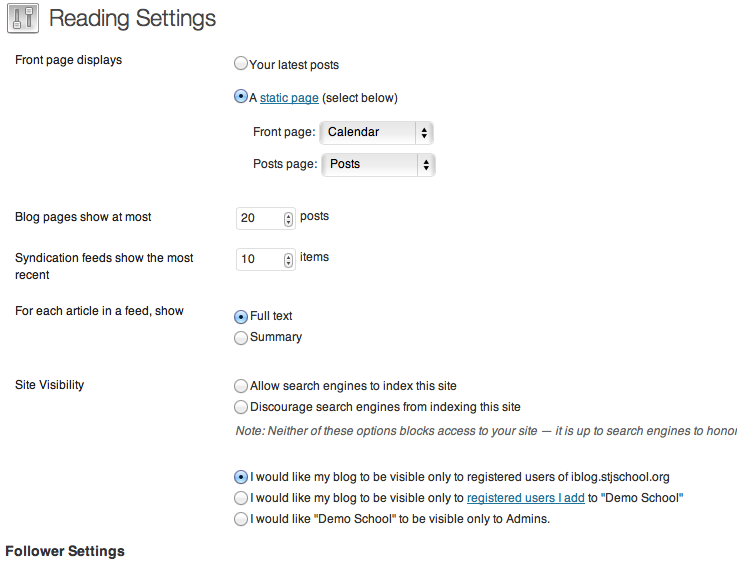Select 'Your latest posts' radio option
The image size is (737, 565).
tap(241, 64)
